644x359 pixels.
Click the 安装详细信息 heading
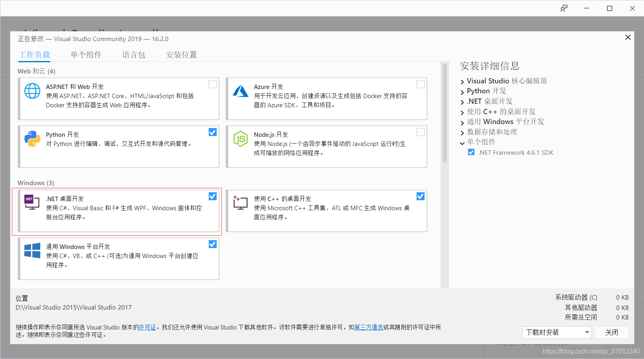tap(490, 66)
